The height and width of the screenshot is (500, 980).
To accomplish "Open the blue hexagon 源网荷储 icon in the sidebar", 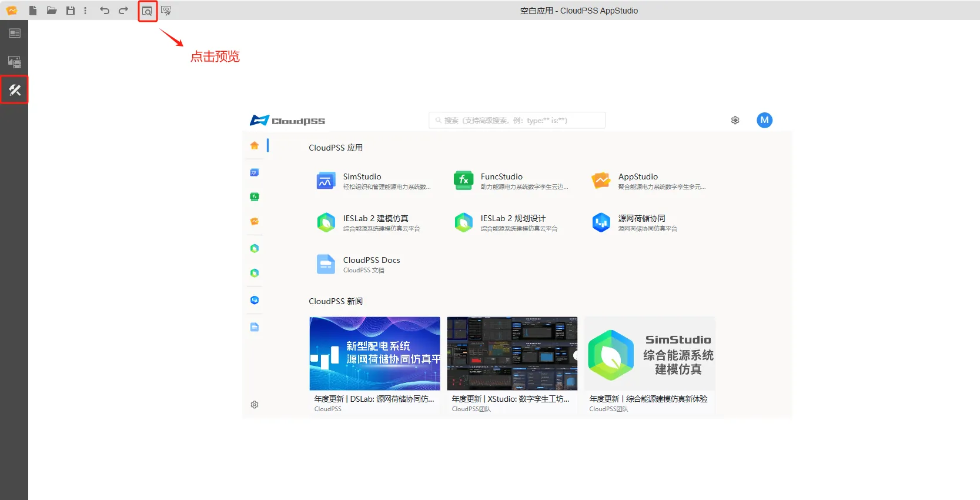I will point(255,300).
